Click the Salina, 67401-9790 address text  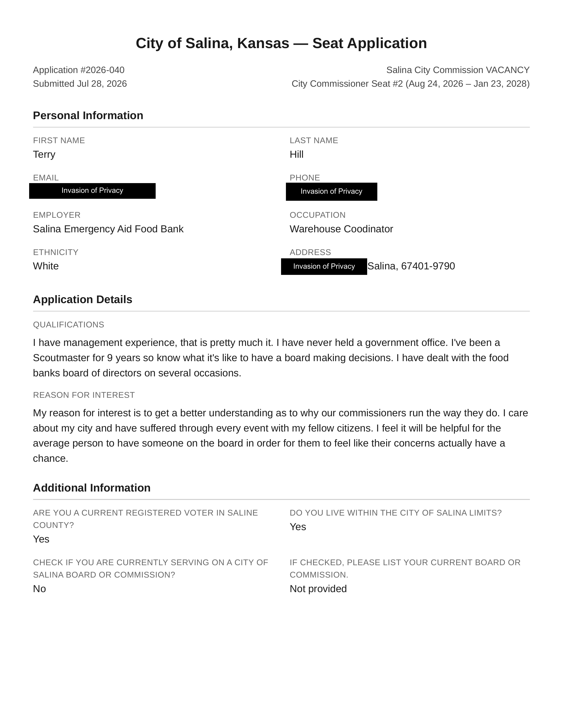tap(411, 266)
